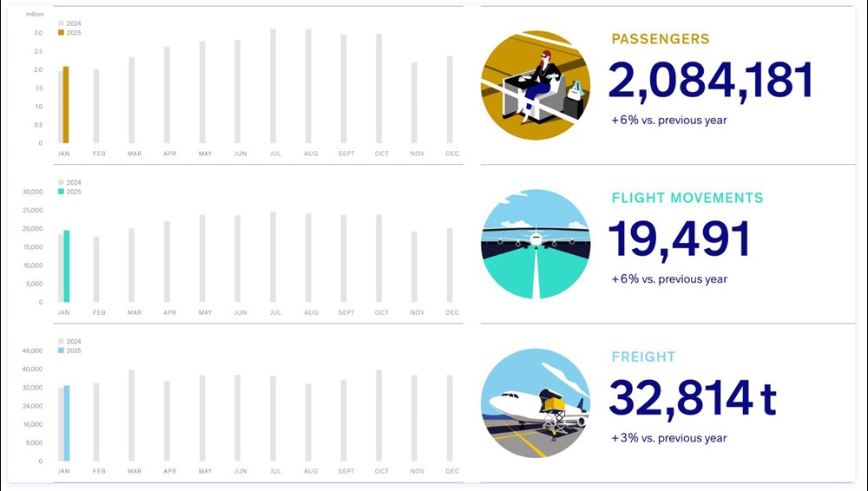Select the turquoise 2025 legend swatch in flight movements chart

click(61, 192)
